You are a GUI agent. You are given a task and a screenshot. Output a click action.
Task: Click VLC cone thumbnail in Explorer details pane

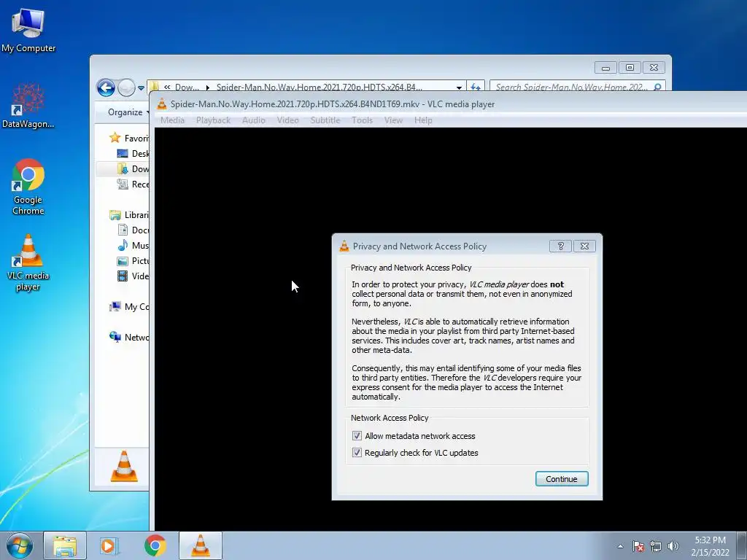pyautogui.click(x=124, y=467)
